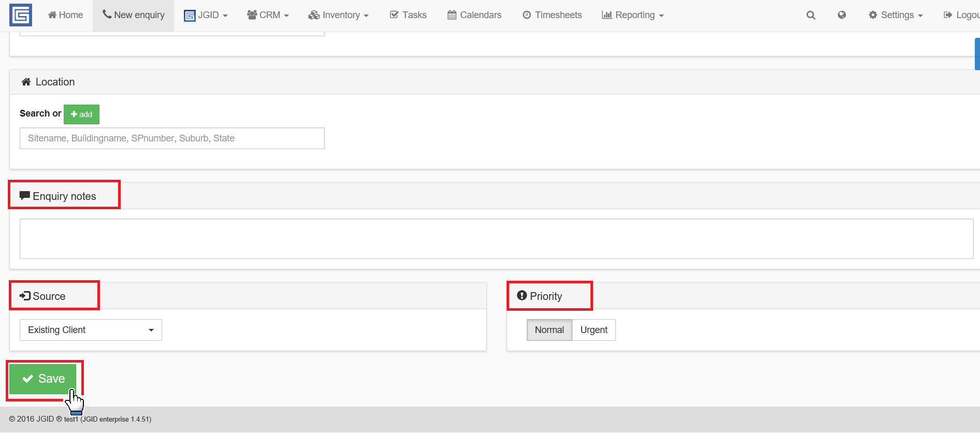Click the phone icon beside New enquiry
Image resolution: width=980 pixels, height=433 pixels.
coord(107,14)
